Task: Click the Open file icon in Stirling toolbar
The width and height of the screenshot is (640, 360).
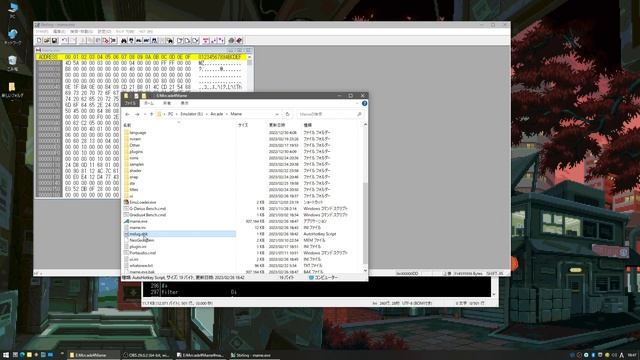Action: 47,40
